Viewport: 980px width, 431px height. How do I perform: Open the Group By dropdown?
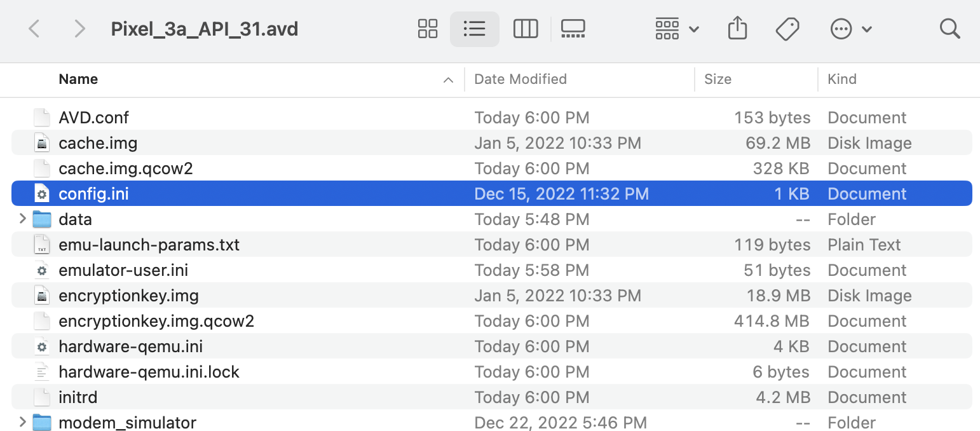click(677, 29)
